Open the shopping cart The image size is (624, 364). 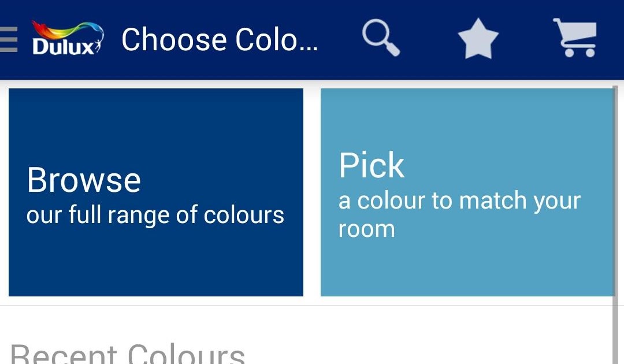[575, 38]
